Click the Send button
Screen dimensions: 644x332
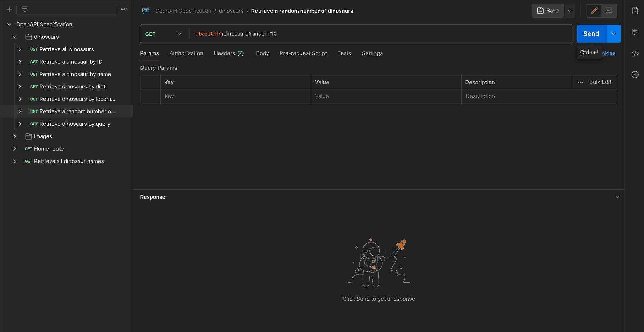591,34
